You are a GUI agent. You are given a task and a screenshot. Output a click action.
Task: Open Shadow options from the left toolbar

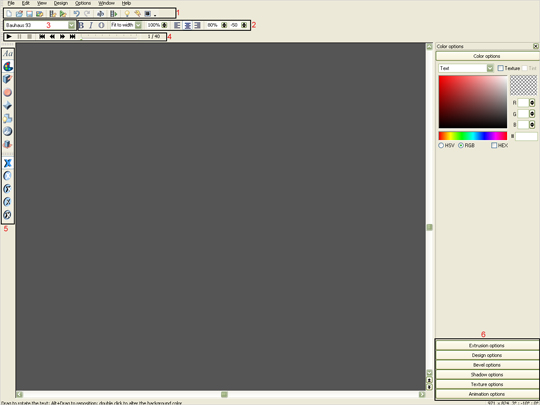click(8, 118)
